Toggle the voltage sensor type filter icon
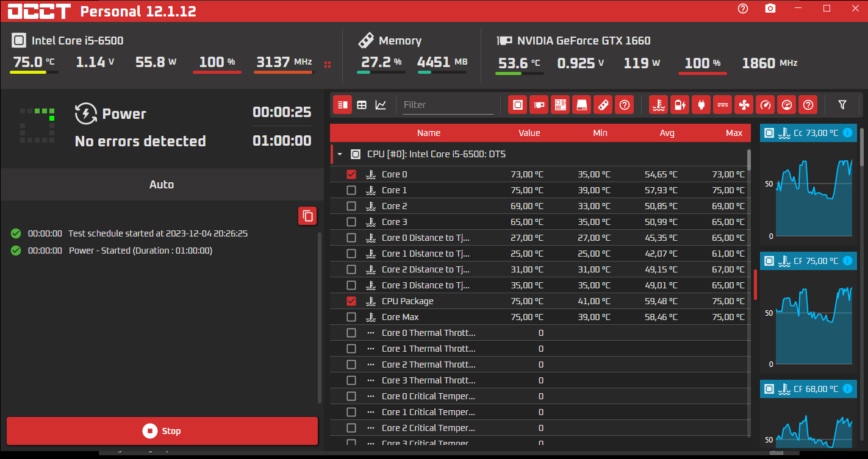Image resolution: width=868 pixels, height=459 pixels. click(x=722, y=105)
